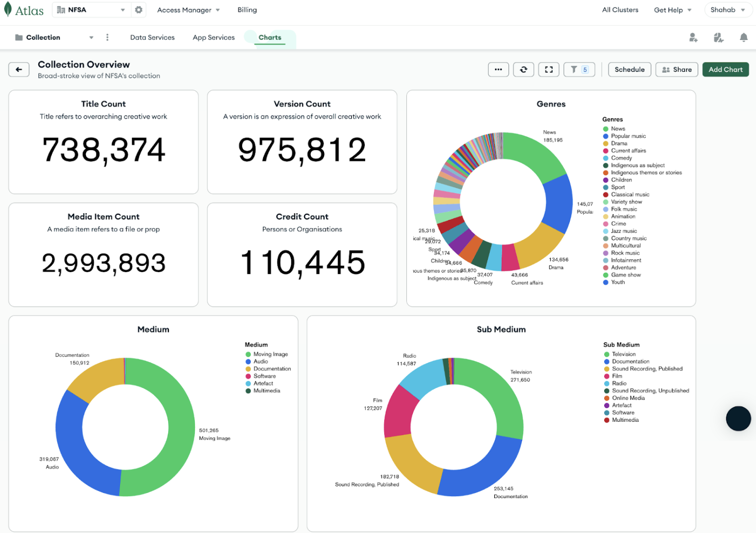
Task: Click the Comedy legend swatch
Action: click(x=606, y=158)
